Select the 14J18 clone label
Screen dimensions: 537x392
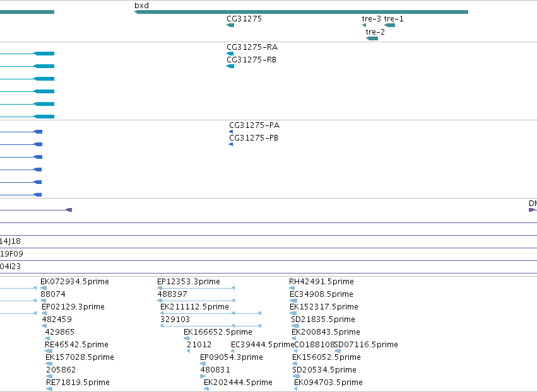click(10, 241)
